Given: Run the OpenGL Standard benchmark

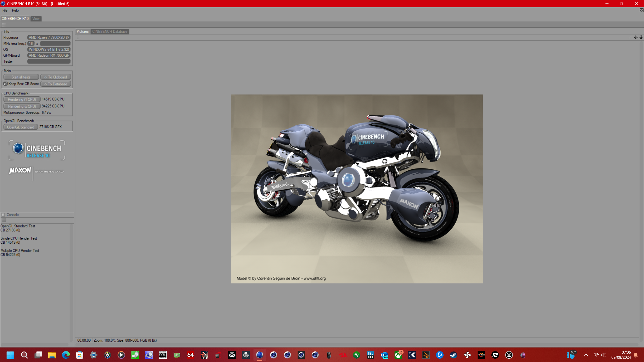Looking at the screenshot, I should click(21, 127).
